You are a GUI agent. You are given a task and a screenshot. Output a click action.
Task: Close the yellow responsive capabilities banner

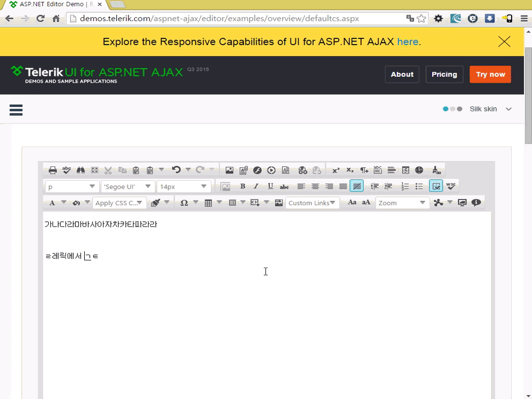pos(504,42)
